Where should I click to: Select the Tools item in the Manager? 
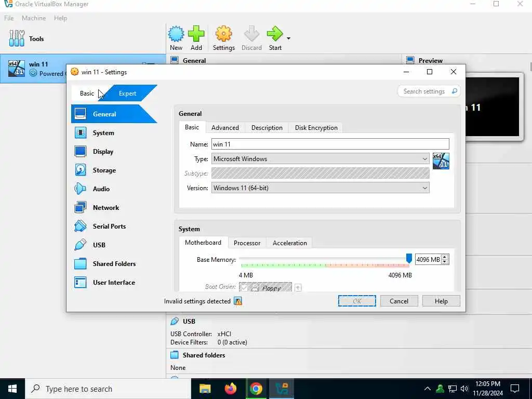26,38
